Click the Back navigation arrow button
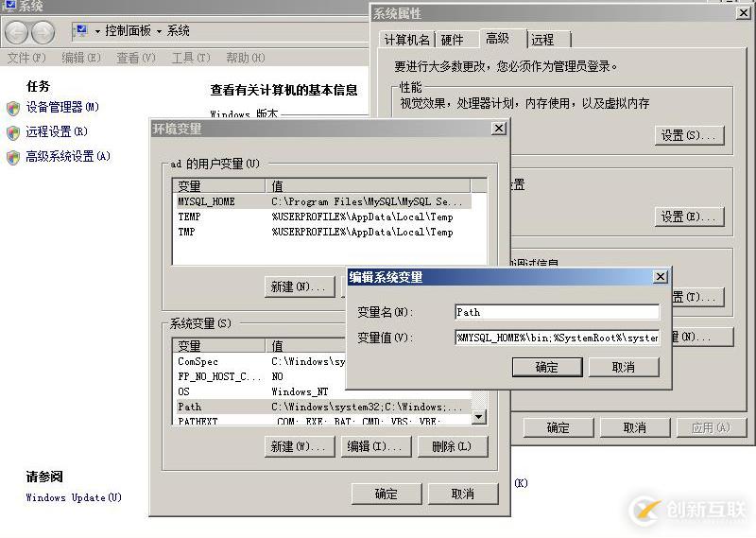This screenshot has height=538, width=756. 17,32
